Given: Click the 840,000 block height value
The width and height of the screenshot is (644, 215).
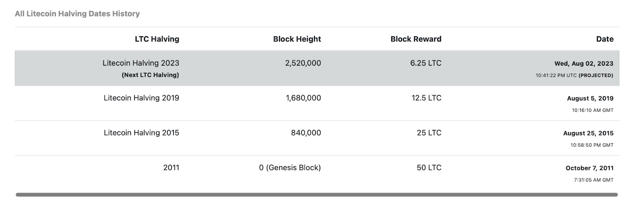Looking at the screenshot, I should 306,133.
